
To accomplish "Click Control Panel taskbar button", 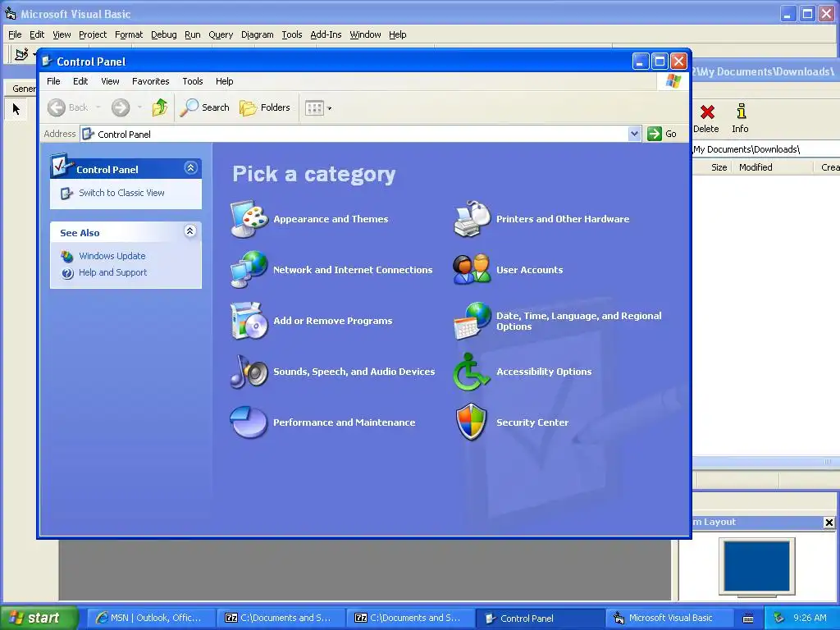I will 540,619.
